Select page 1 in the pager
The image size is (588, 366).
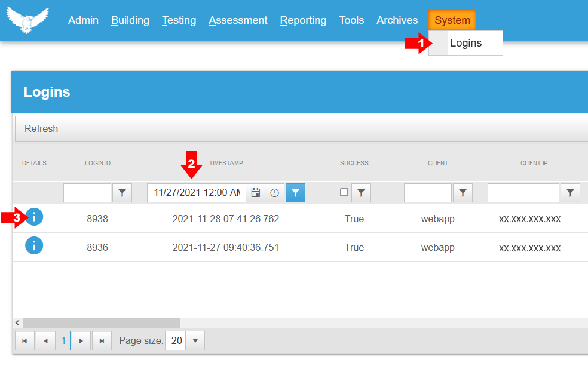[63, 340]
